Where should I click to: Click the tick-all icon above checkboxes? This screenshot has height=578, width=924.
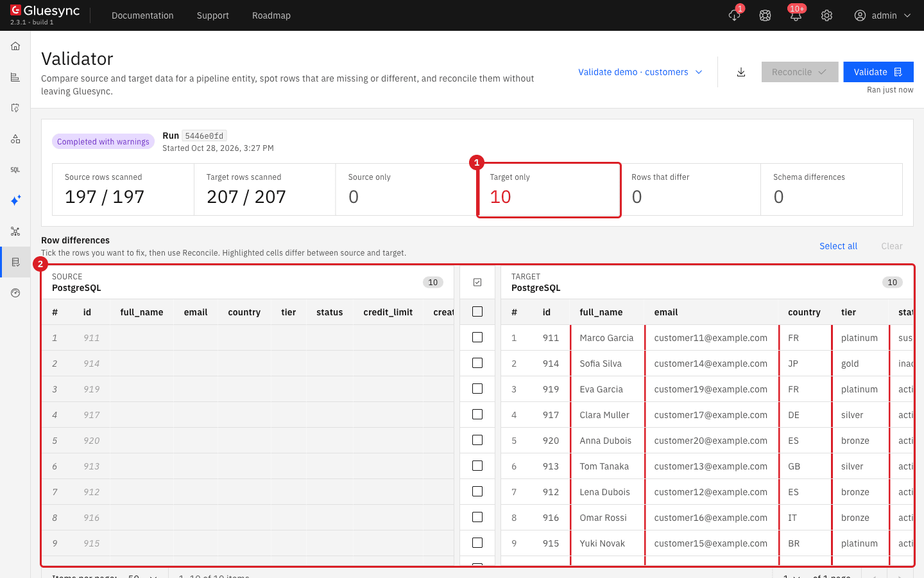pyautogui.click(x=477, y=283)
